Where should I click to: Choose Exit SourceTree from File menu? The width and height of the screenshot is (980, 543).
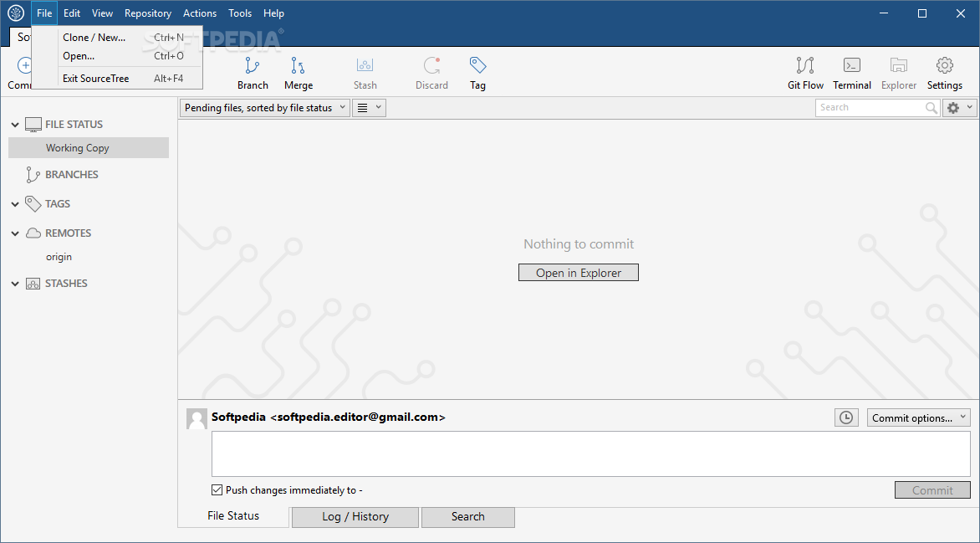pos(117,78)
